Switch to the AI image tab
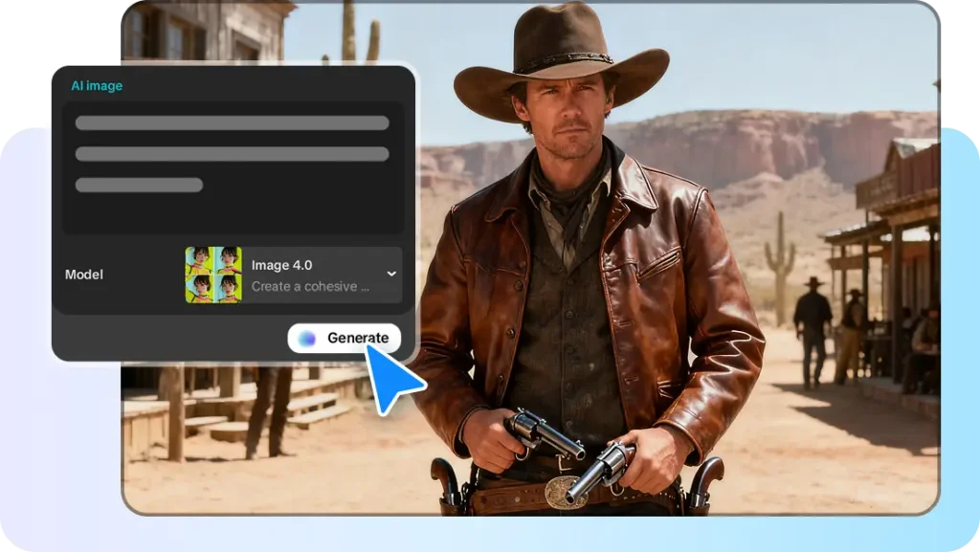Viewport: 980px width, 552px height. 97,86
